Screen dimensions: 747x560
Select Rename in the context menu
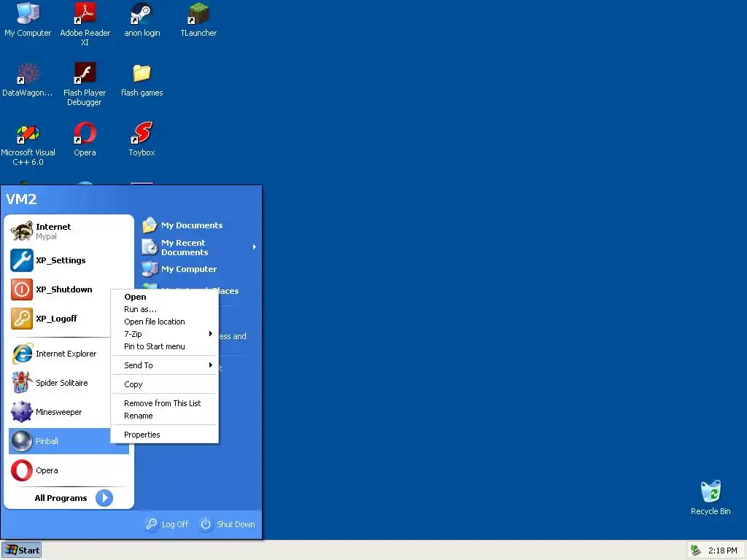165,416
